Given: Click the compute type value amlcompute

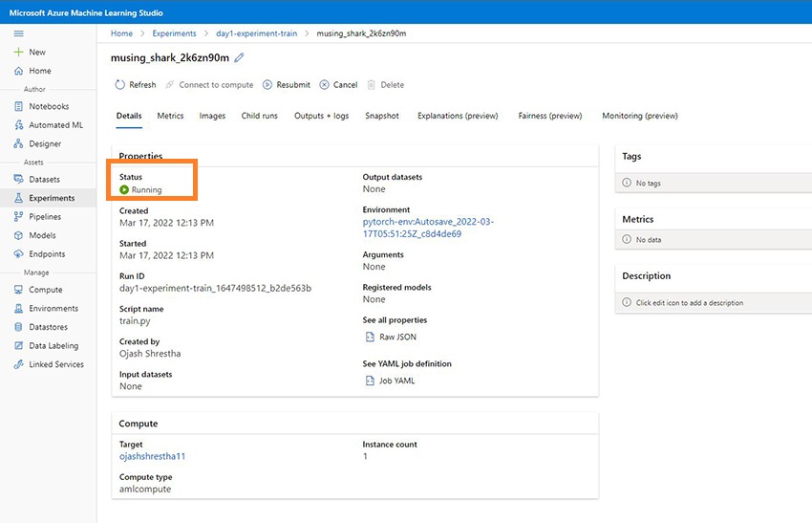Looking at the screenshot, I should click(145, 489).
